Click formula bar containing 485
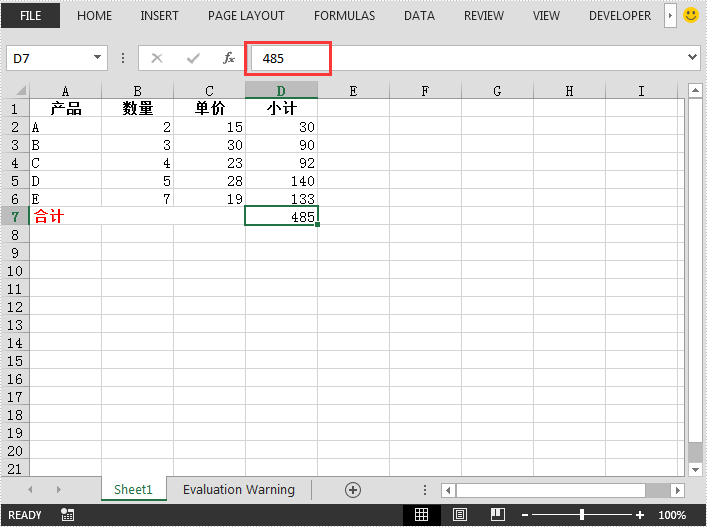Viewport: 707px width, 527px height. coord(467,58)
